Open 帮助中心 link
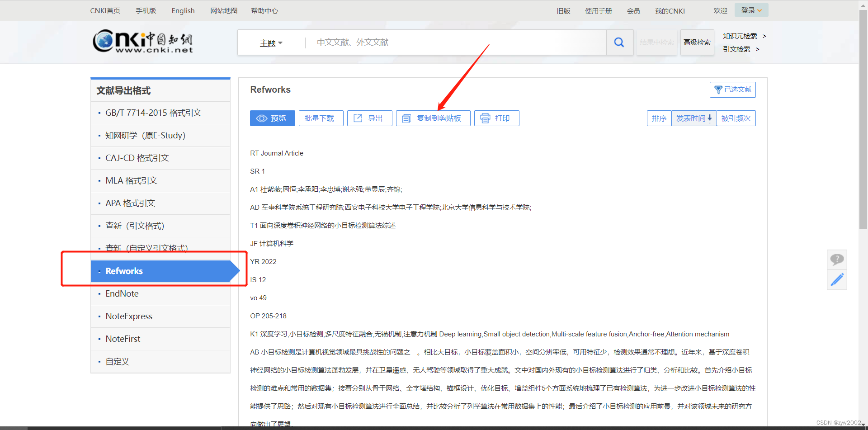Image resolution: width=868 pixels, height=430 pixels. tap(264, 11)
